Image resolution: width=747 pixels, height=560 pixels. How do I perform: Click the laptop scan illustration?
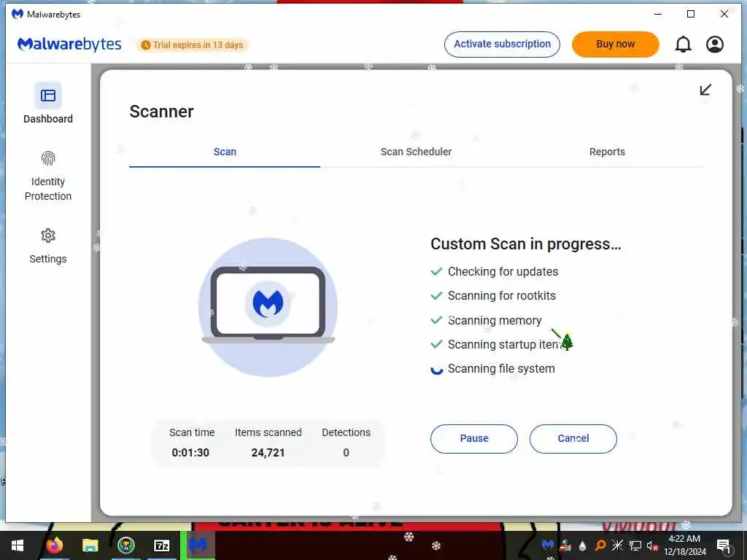(268, 307)
